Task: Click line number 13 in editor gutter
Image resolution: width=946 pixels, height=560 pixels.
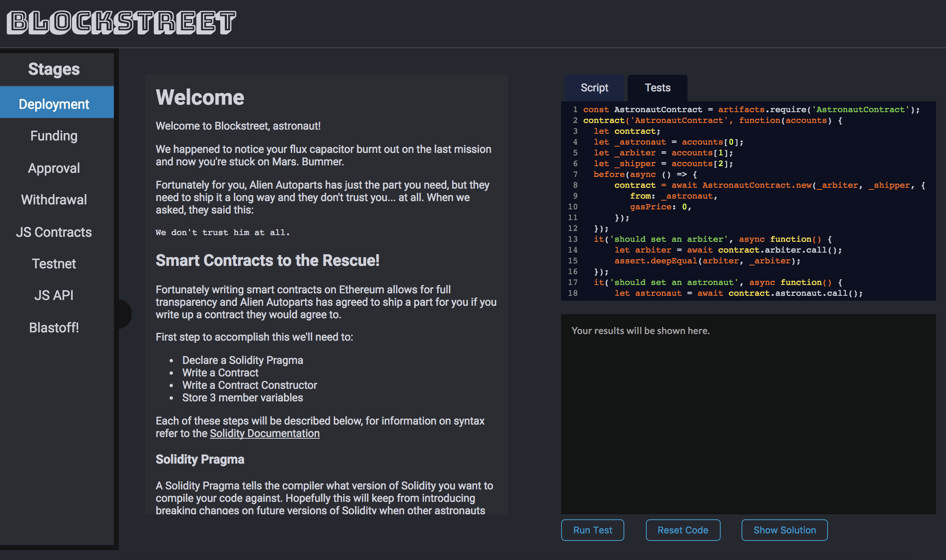Action: [x=573, y=239]
